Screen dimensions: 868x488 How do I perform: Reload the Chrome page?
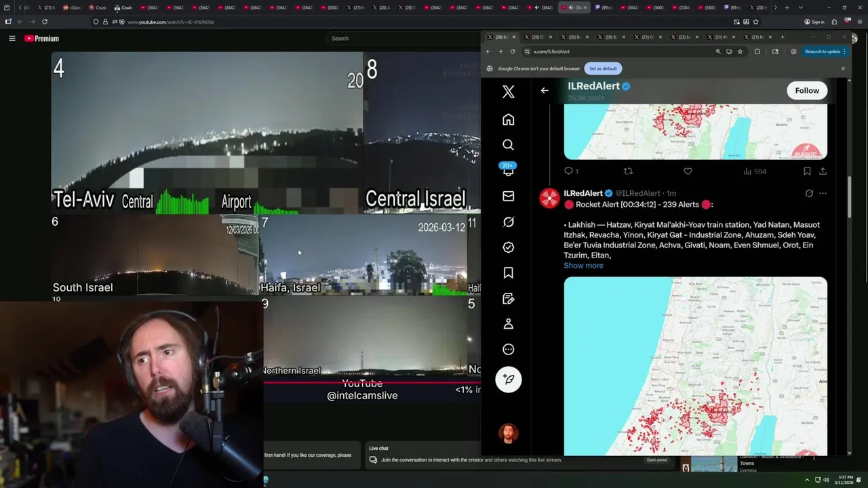(513, 52)
